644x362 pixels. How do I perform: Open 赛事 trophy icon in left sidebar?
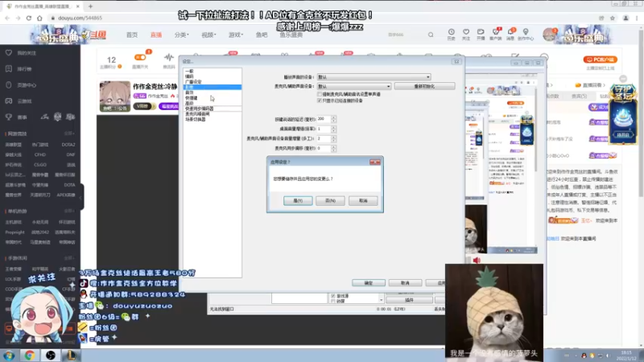click(9, 117)
